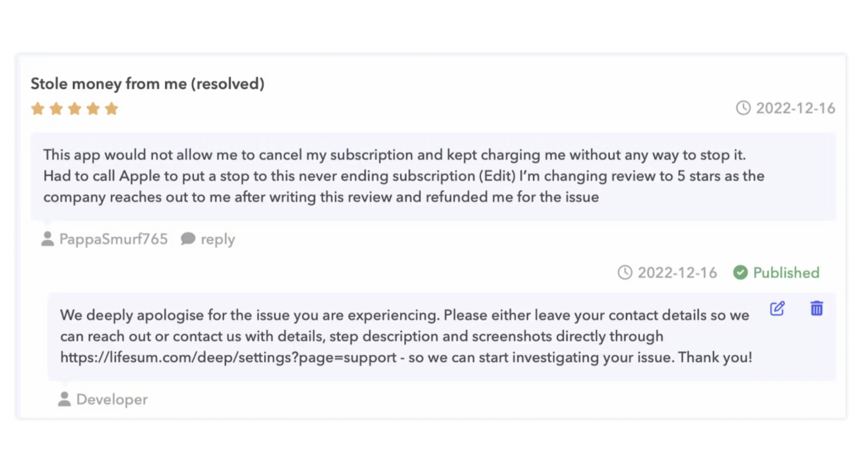Viewport: 868px width, 462px height.
Task: Click the Developer user avatar icon
Action: pos(65,399)
